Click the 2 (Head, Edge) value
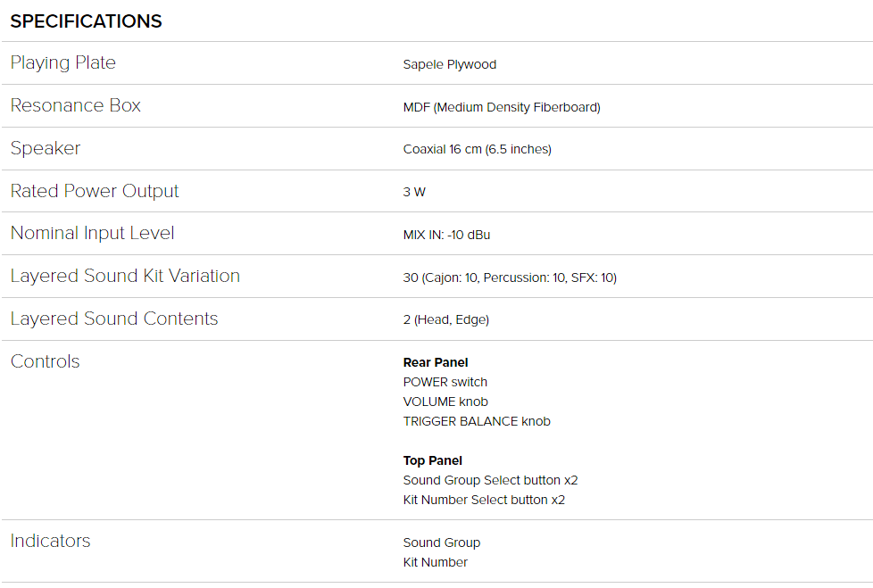 pyautogui.click(x=445, y=320)
